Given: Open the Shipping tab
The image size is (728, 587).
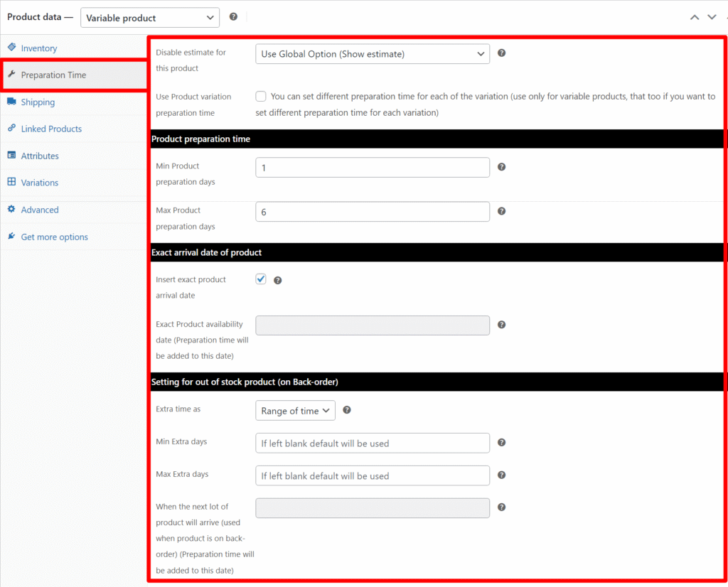Looking at the screenshot, I should [38, 102].
